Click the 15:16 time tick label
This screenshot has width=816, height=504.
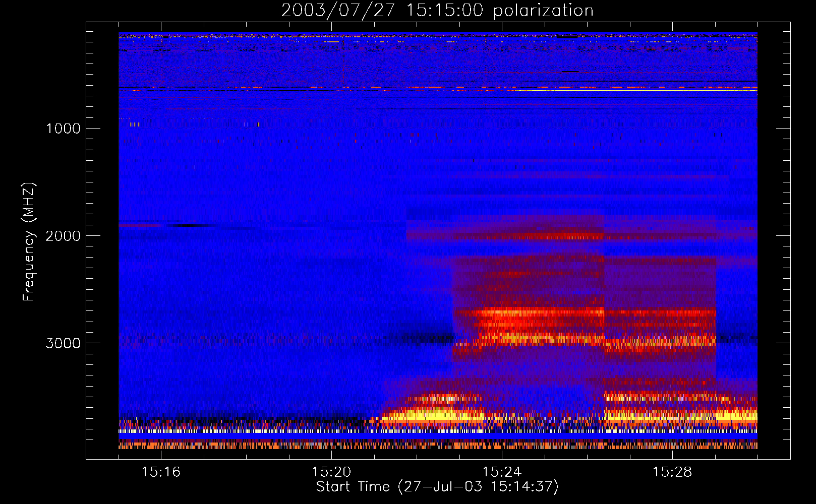point(161,472)
